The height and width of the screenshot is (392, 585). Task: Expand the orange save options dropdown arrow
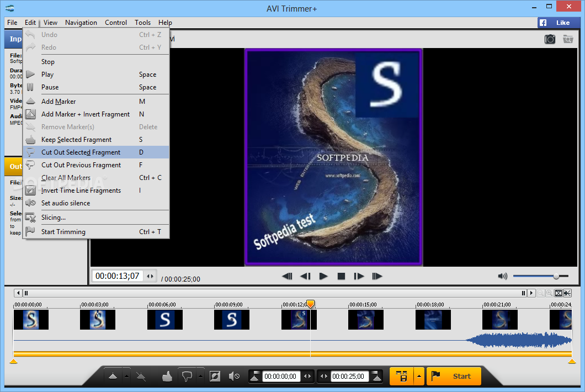click(x=419, y=377)
